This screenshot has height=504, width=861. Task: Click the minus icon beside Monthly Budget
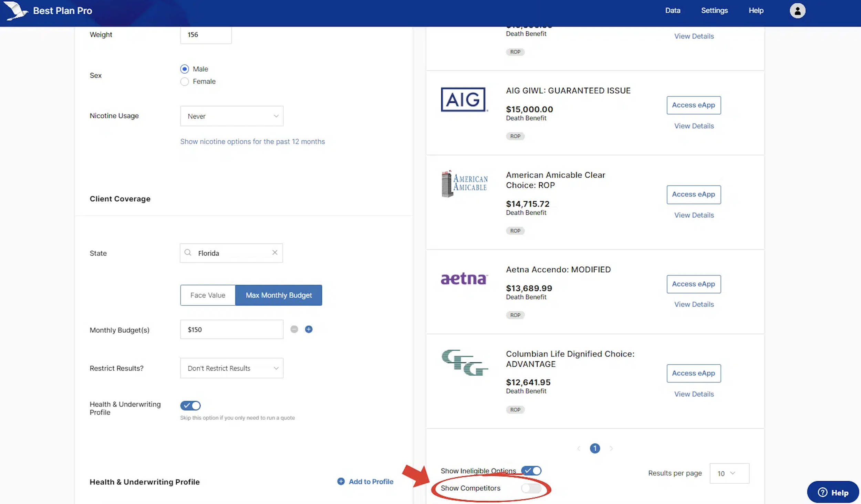pyautogui.click(x=294, y=329)
